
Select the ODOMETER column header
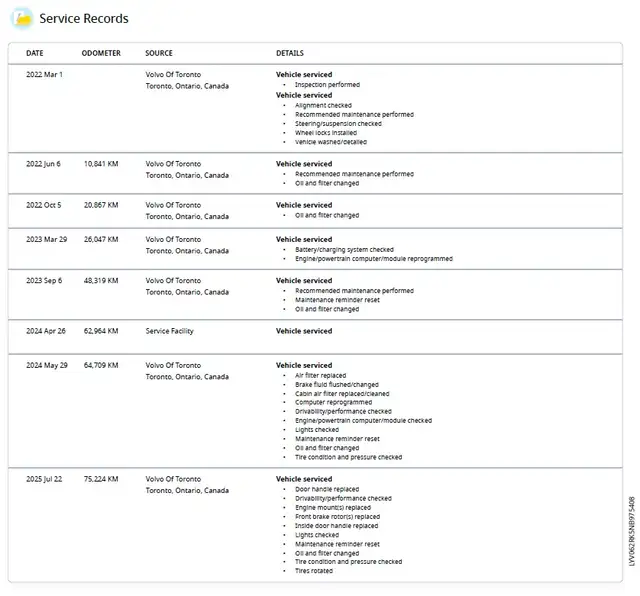[101, 53]
